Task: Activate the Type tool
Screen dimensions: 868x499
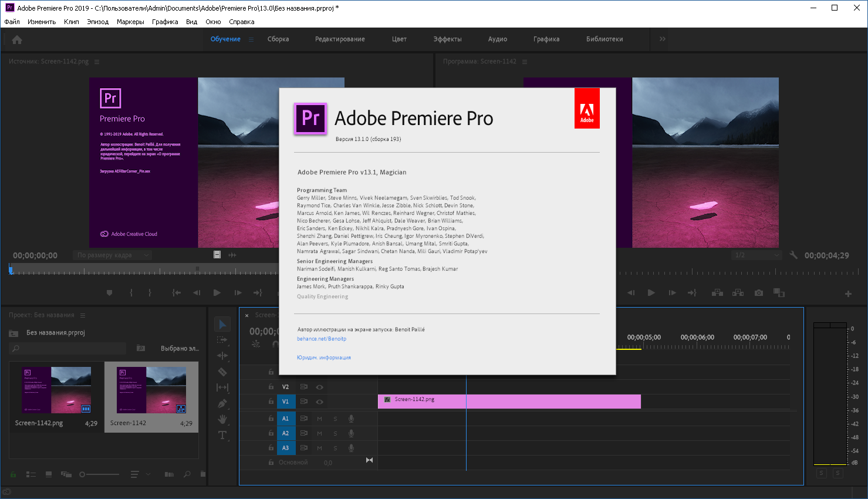Action: pos(222,435)
